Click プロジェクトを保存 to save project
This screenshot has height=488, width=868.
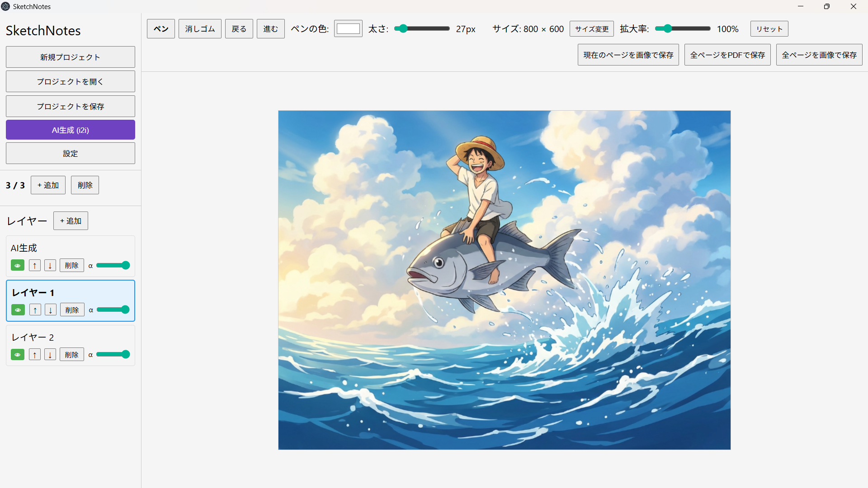pos(71,106)
